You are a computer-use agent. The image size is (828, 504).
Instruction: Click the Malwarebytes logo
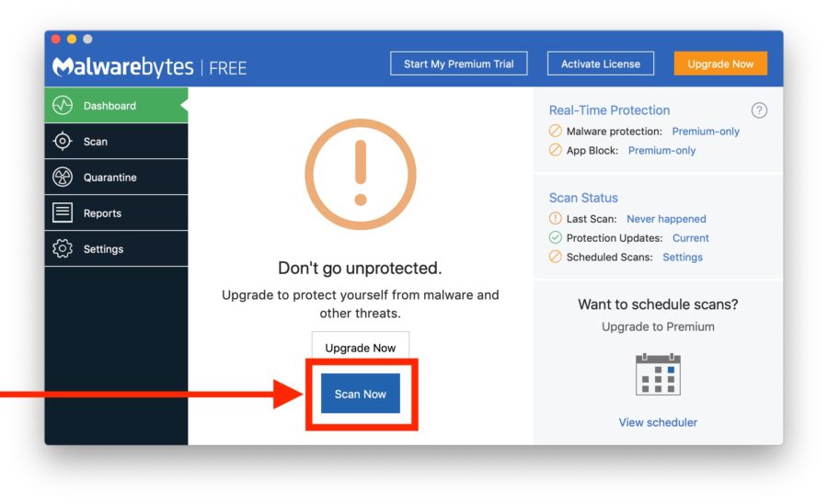pos(123,66)
